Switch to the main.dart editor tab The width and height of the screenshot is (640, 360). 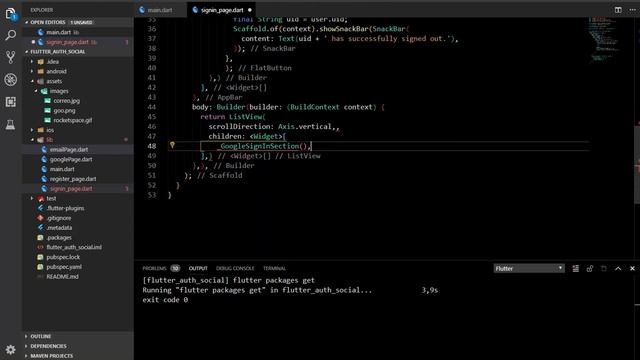[160, 10]
